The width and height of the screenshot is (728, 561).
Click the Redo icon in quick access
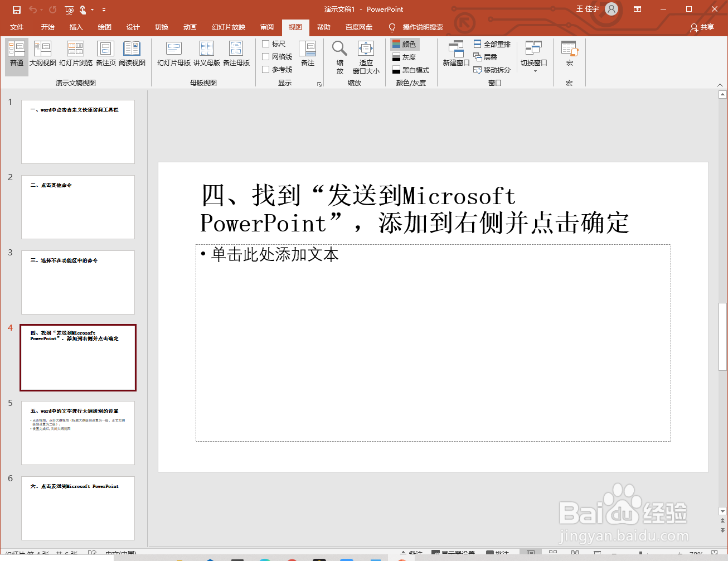click(x=52, y=9)
